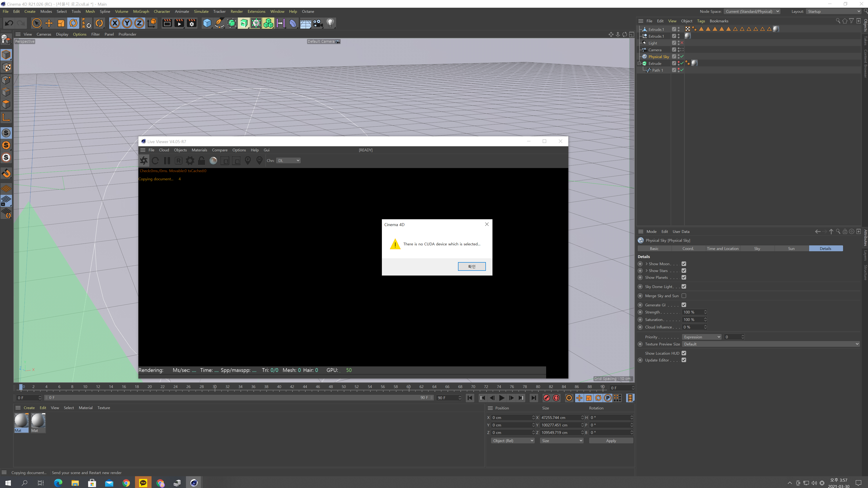Click the Extrude object icon in outliner
Viewport: 868px width, 488px height.
point(645,63)
